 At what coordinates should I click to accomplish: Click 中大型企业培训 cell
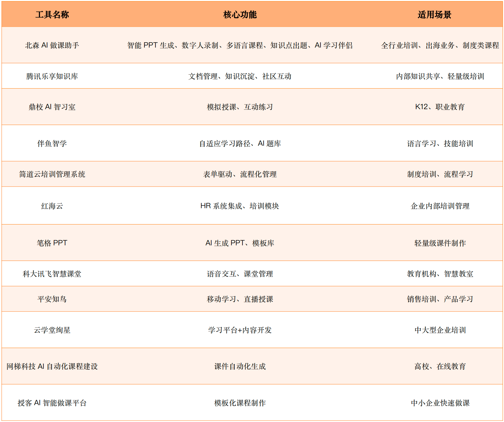pyautogui.click(x=440, y=330)
